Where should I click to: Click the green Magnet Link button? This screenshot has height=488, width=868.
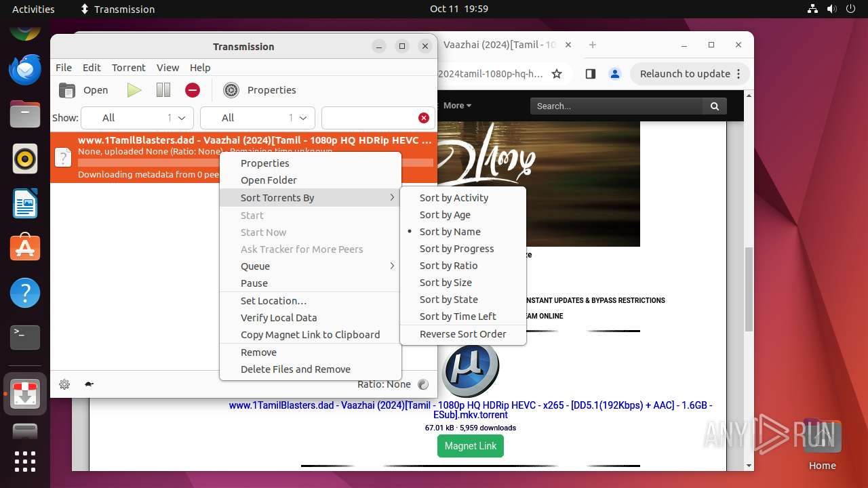(x=471, y=446)
